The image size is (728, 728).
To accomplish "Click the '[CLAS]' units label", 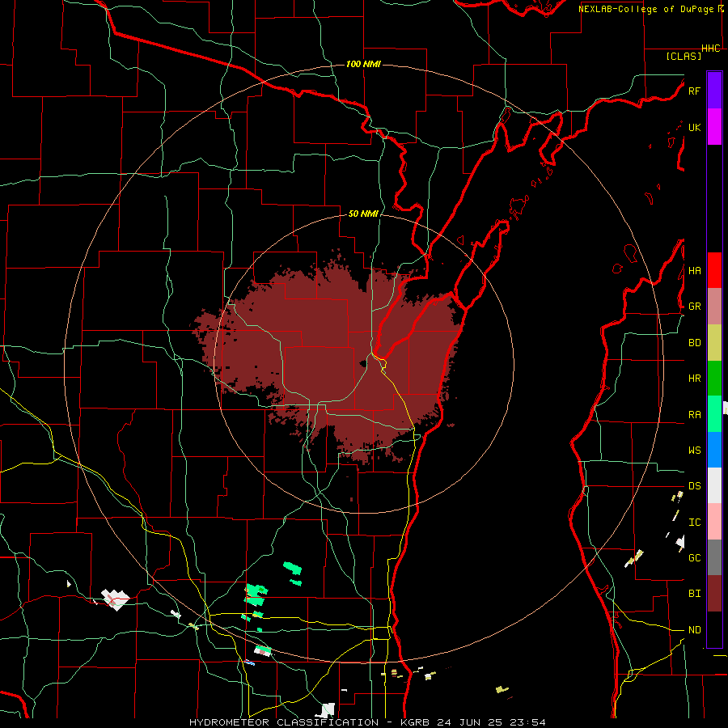I will (x=684, y=56).
